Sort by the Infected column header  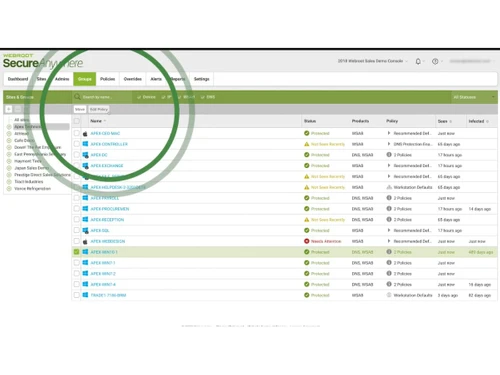coord(479,121)
